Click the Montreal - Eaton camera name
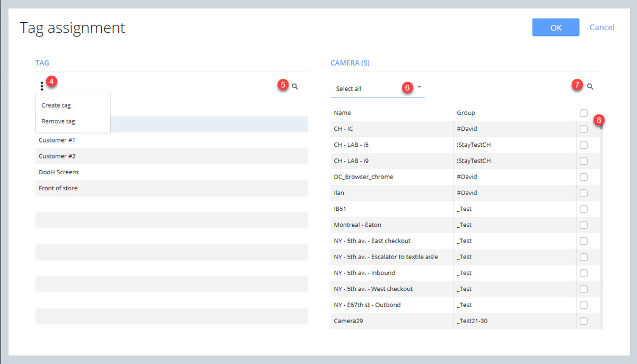 point(357,225)
